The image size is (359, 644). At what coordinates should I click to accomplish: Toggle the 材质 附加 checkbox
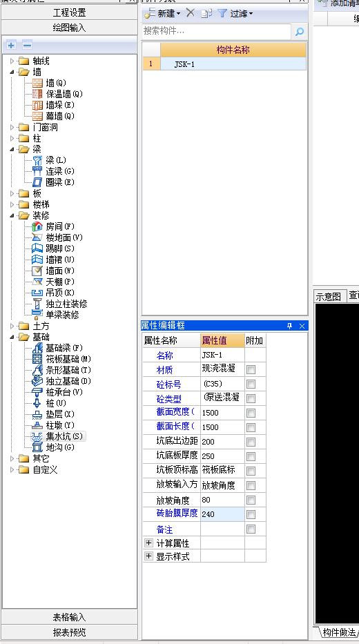[x=251, y=370]
